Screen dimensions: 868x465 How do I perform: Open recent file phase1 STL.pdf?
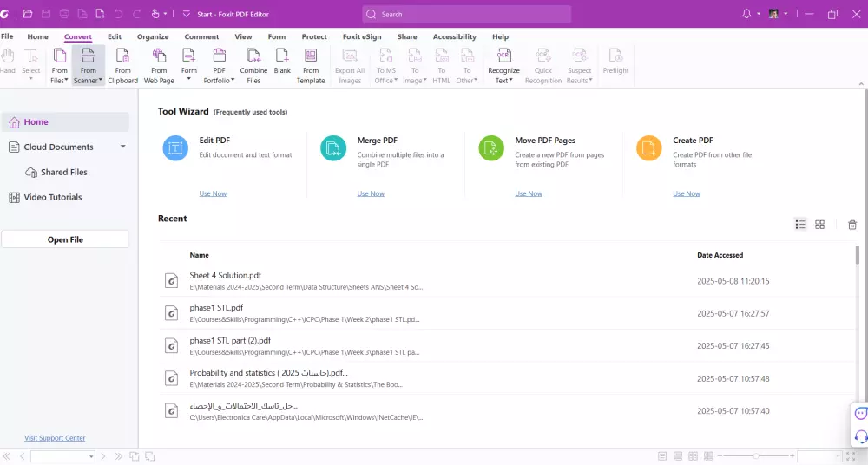[x=507, y=313]
